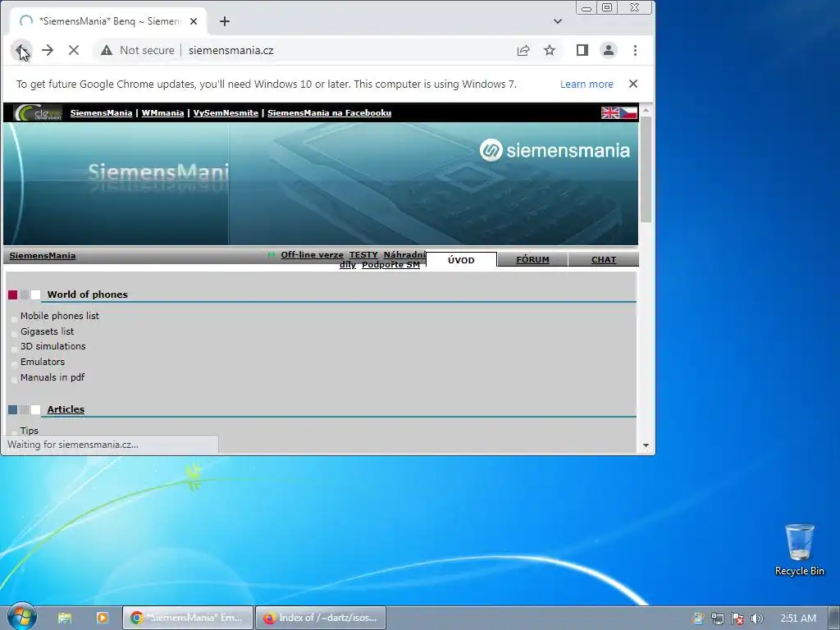
Task: Open clock showing 2:51 AM
Action: click(x=798, y=619)
